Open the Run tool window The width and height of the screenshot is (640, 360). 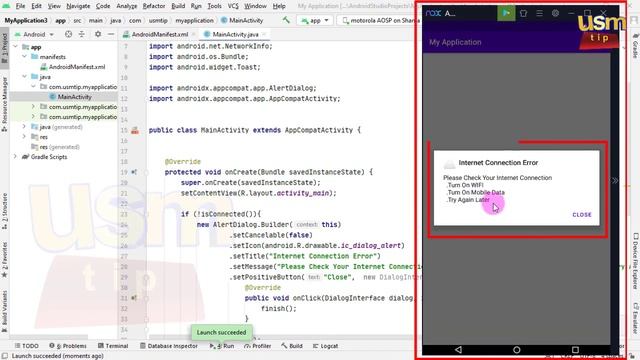pyautogui.click(x=222, y=346)
